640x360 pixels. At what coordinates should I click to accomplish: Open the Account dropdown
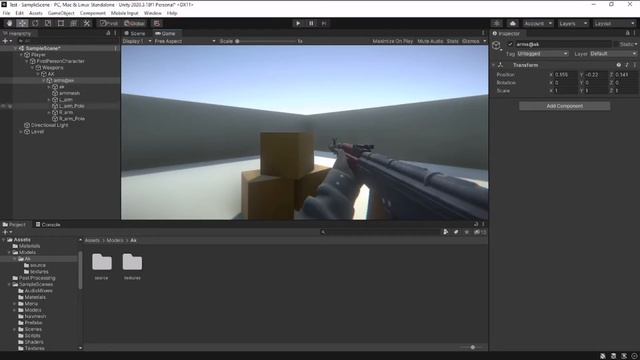pyautogui.click(x=538, y=23)
